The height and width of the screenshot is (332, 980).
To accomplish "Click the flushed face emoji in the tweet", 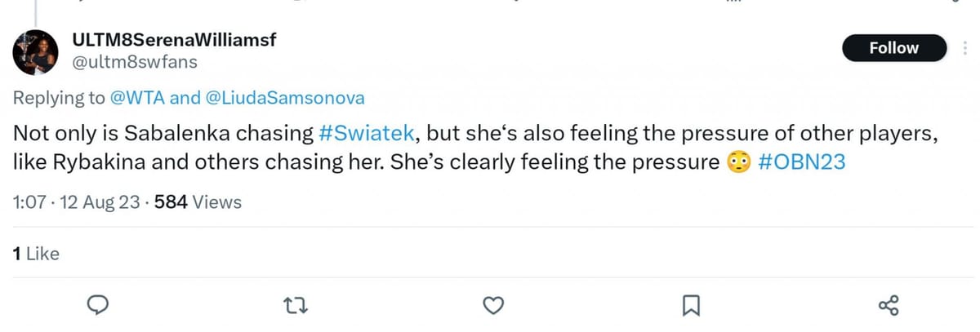I will tap(737, 162).
